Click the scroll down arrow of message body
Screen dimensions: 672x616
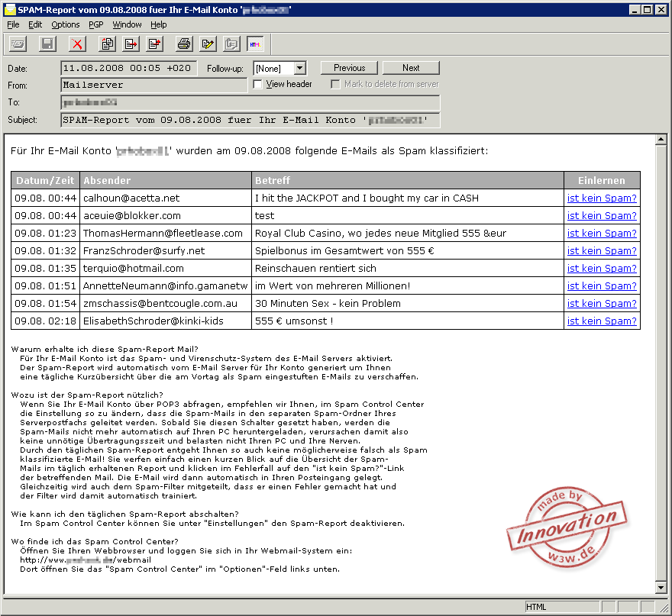[661, 587]
